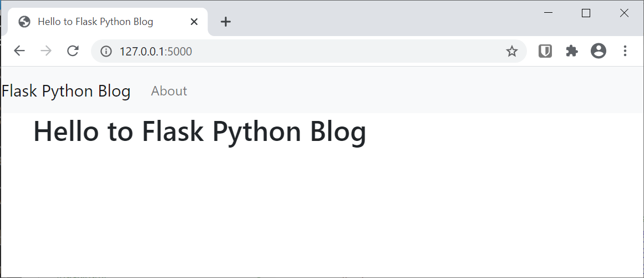
Task: Open the Chrome profile avatar
Action: point(598,51)
